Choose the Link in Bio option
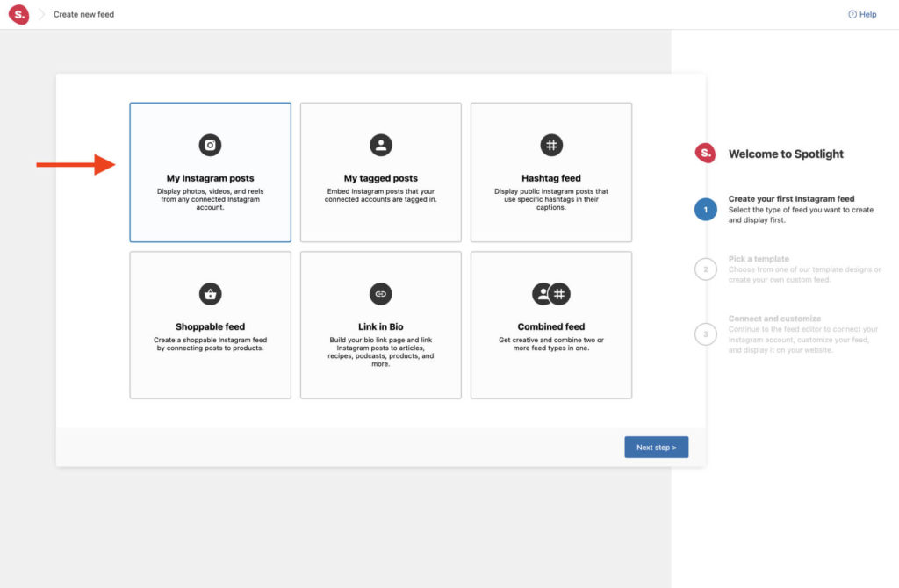The image size is (899, 588). tap(381, 325)
